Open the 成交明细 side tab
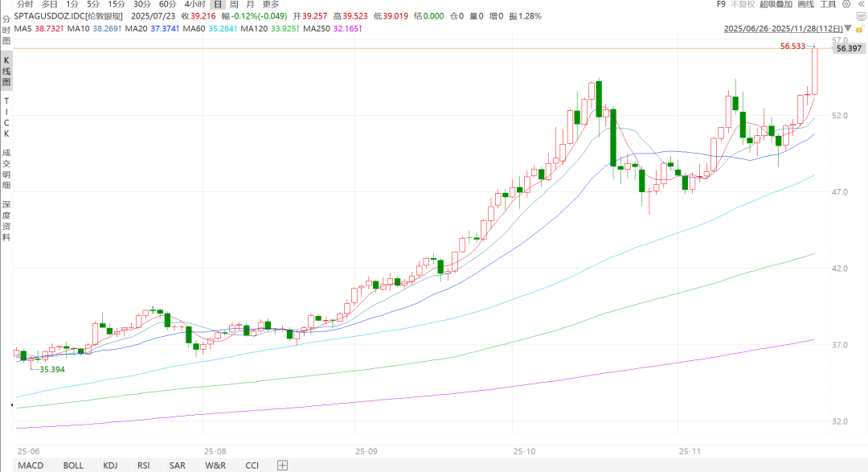 6,169
